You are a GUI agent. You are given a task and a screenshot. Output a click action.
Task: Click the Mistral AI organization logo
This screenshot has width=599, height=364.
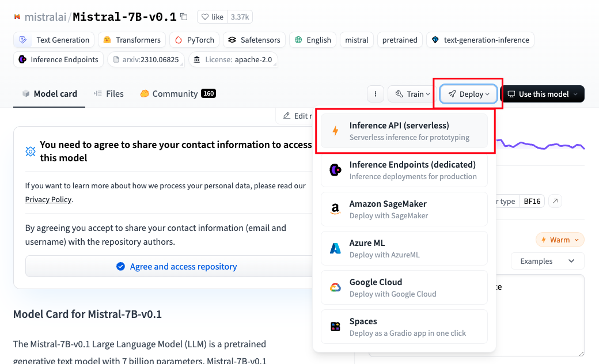(17, 17)
